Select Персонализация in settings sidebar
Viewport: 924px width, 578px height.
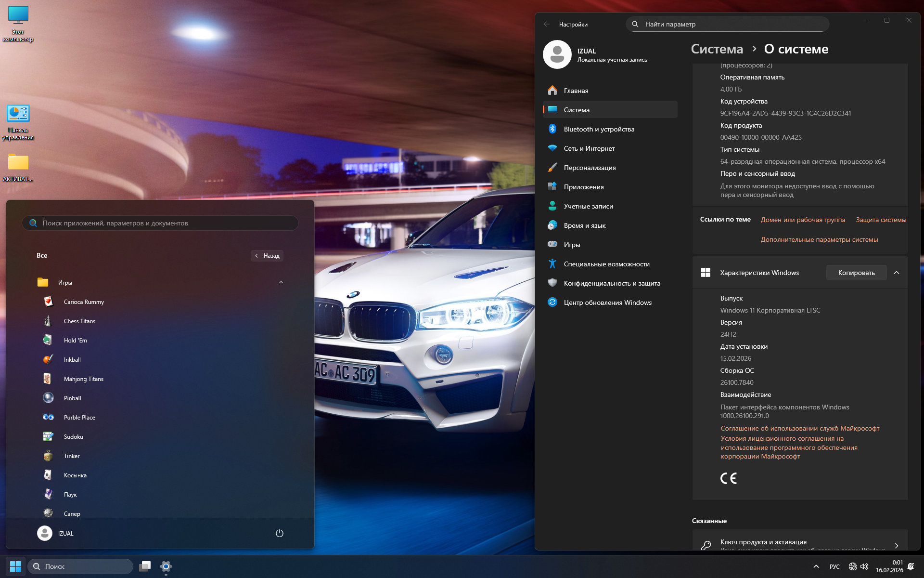click(x=590, y=168)
